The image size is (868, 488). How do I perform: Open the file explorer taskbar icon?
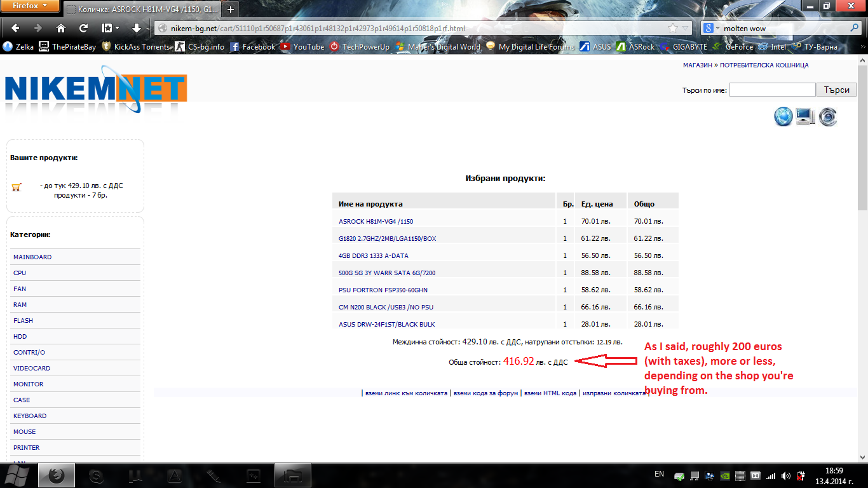tap(292, 475)
